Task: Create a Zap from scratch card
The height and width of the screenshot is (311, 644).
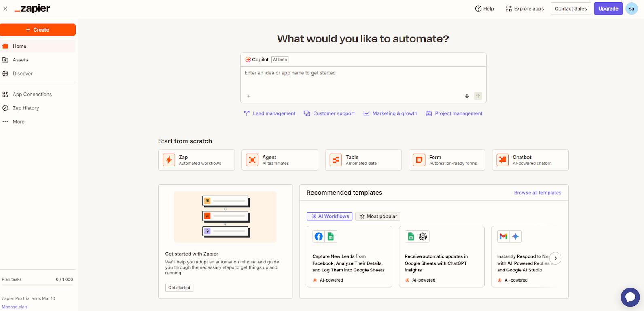Action: pos(196,160)
